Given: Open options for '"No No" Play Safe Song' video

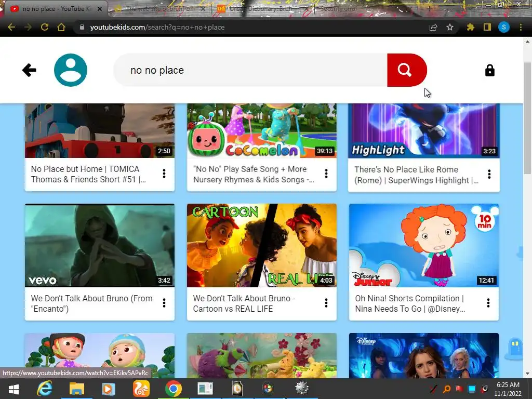Looking at the screenshot, I should pyautogui.click(x=326, y=174).
